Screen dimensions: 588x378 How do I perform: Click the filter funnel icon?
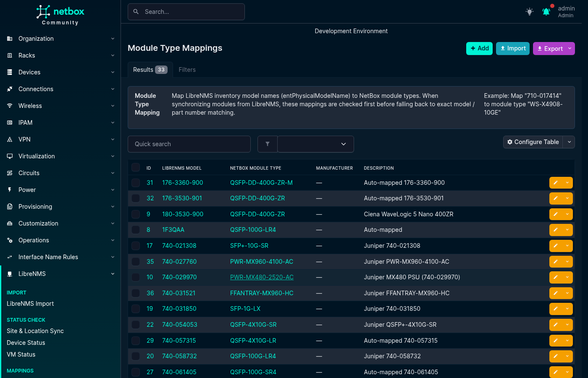tap(268, 144)
